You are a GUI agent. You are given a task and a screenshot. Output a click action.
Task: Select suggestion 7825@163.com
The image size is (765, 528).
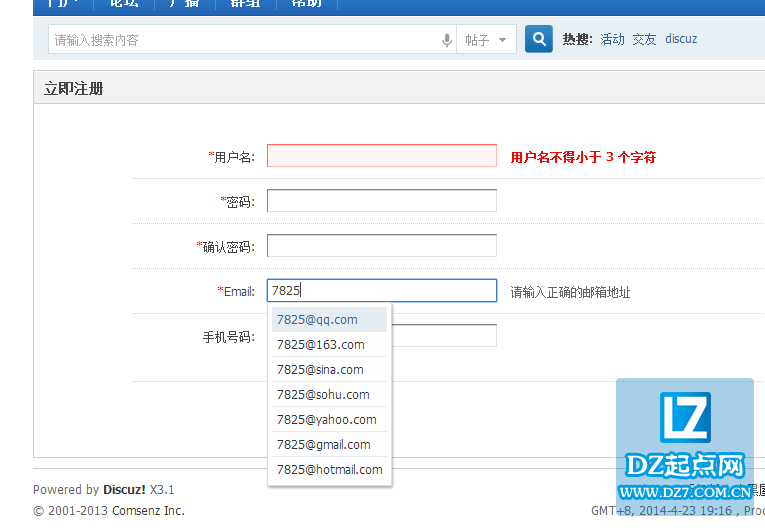pyautogui.click(x=329, y=345)
